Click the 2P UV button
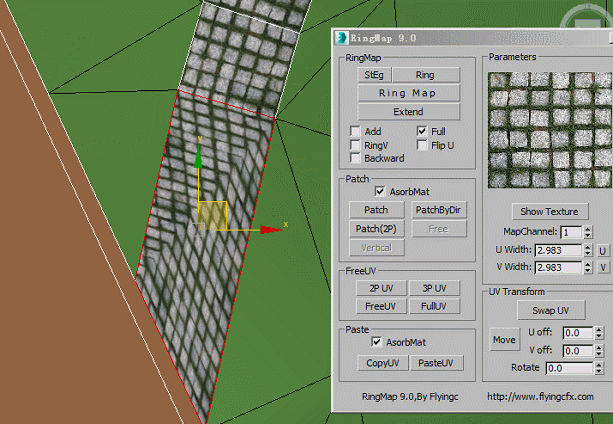The width and height of the screenshot is (613, 424). click(x=381, y=288)
